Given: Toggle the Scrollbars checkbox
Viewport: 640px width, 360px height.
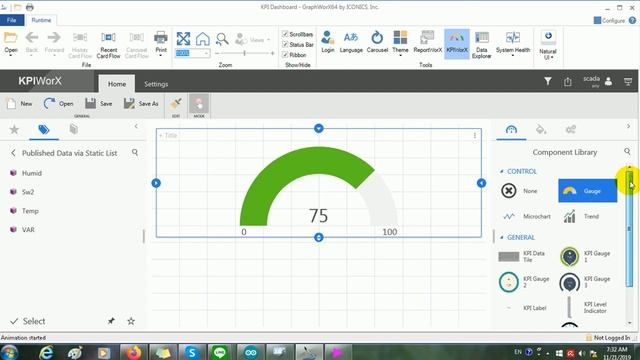Looking at the screenshot, I should tap(285, 34).
